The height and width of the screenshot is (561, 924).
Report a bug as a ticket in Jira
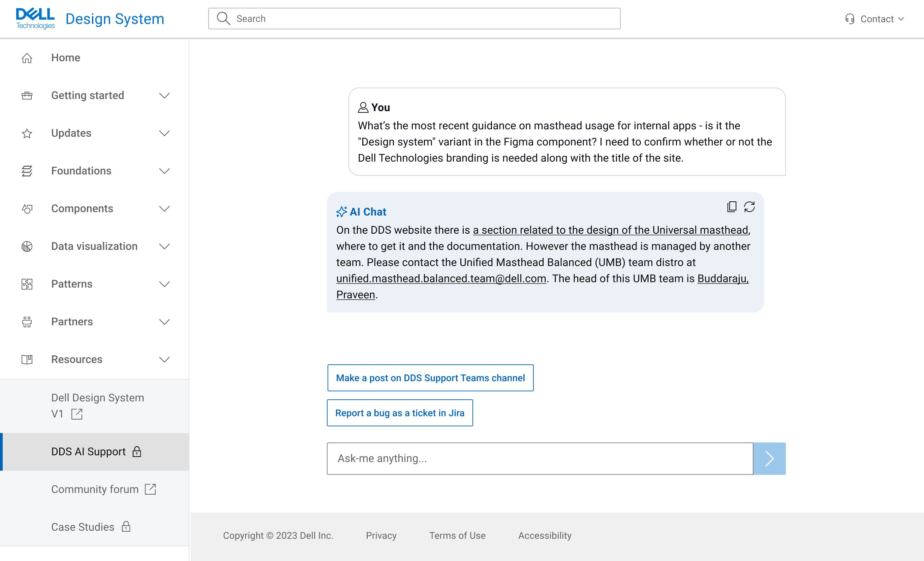pos(399,412)
